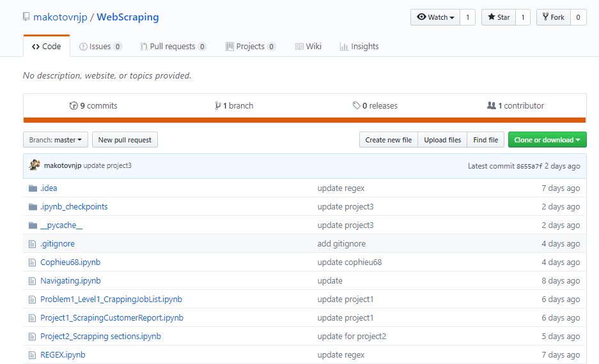This screenshot has height=364, width=599.
Task: Click the file icon next to .gitignore
Action: (33, 244)
